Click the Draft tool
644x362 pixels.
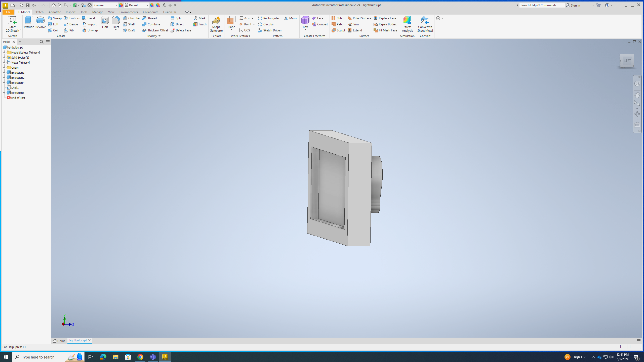coord(129,30)
